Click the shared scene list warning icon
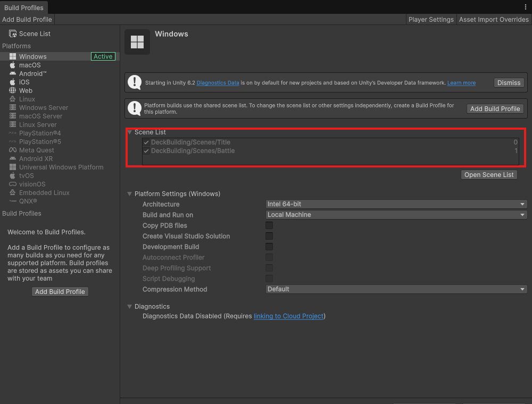The image size is (532, 404). [x=135, y=108]
